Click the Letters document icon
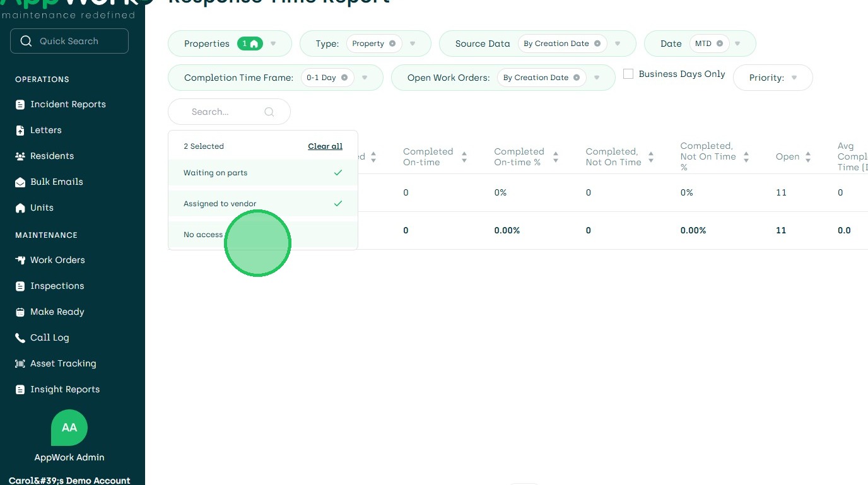The width and height of the screenshot is (868, 485). pyautogui.click(x=20, y=131)
